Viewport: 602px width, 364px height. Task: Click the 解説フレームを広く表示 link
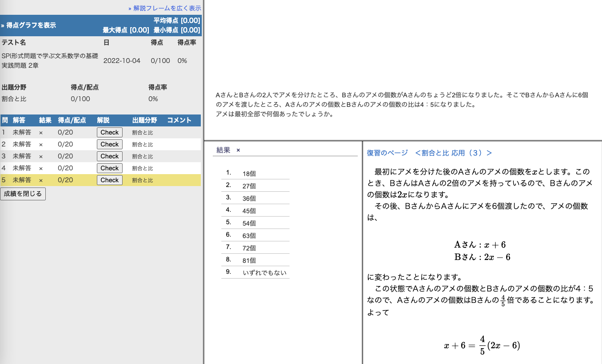165,8
